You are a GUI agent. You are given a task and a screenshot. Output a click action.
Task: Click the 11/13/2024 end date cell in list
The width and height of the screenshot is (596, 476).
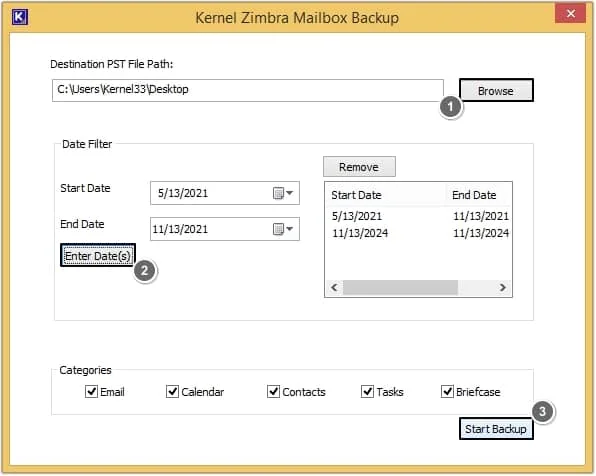tap(481, 233)
